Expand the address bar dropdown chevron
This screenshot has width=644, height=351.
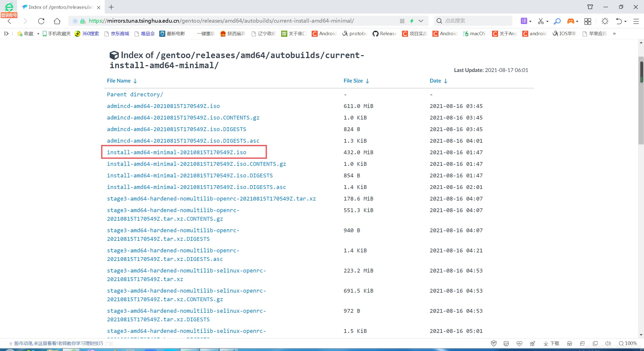(421, 21)
